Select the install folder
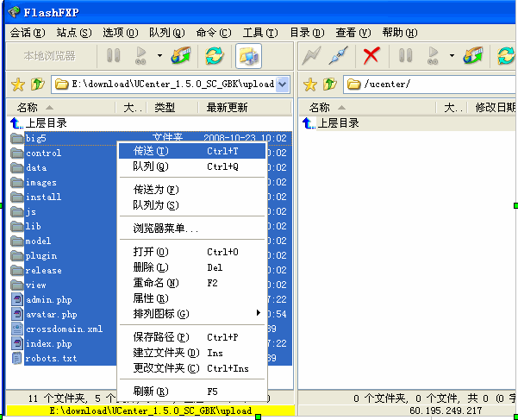Viewport: 518px width, 420px height. click(43, 197)
